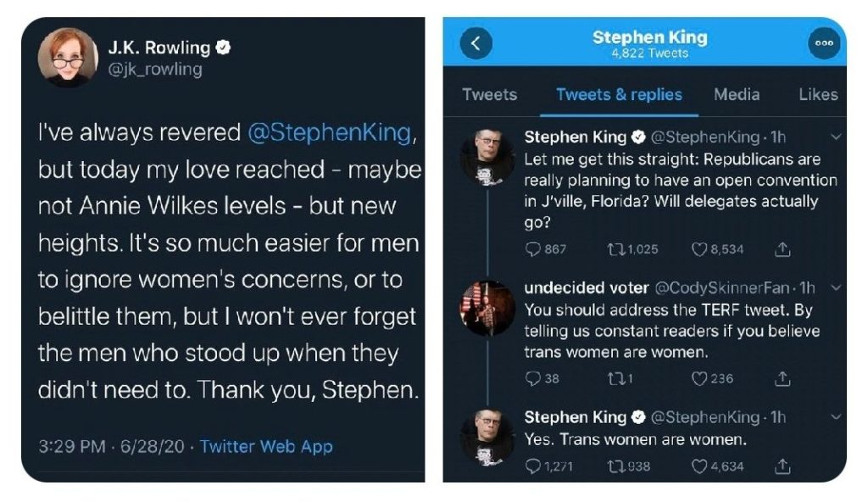The height and width of the screenshot is (502, 868).
Task: Reply to the undecided voter tweet
Action: pyautogui.click(x=534, y=378)
